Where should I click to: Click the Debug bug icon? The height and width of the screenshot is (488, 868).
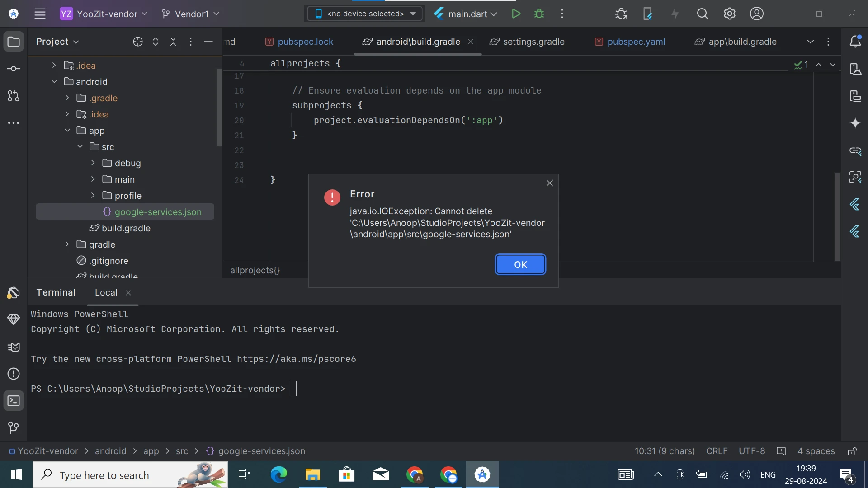pyautogui.click(x=539, y=14)
